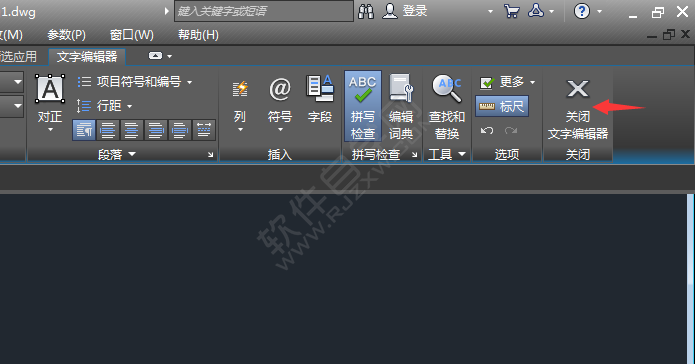
Task: Switch to 精选应用 ribbon tab
Action: [x=18, y=57]
